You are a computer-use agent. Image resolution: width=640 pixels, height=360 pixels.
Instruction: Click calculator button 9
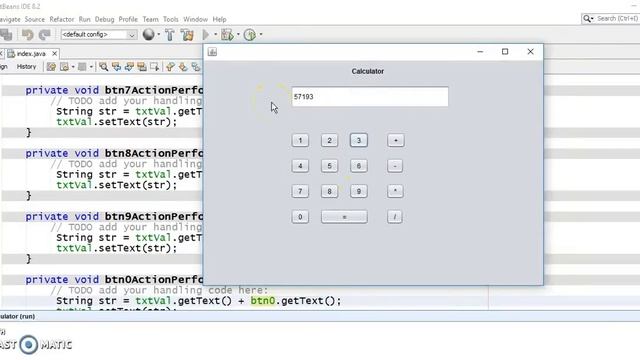[359, 191]
